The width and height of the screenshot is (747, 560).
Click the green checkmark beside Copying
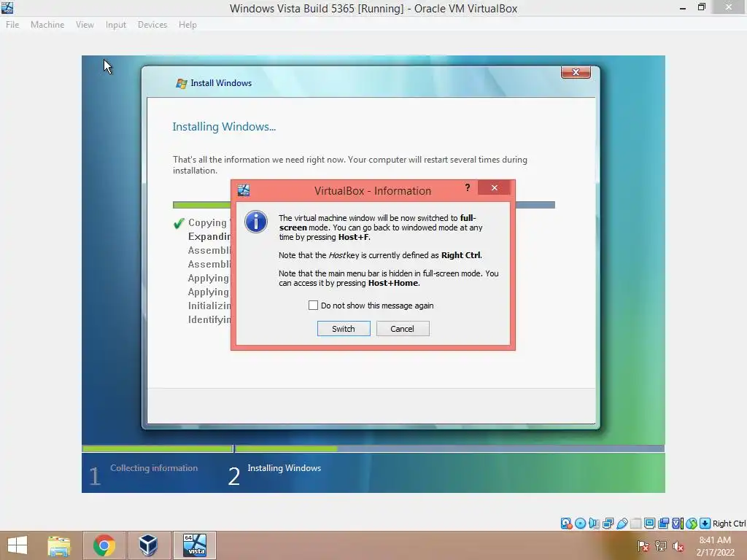(x=179, y=223)
